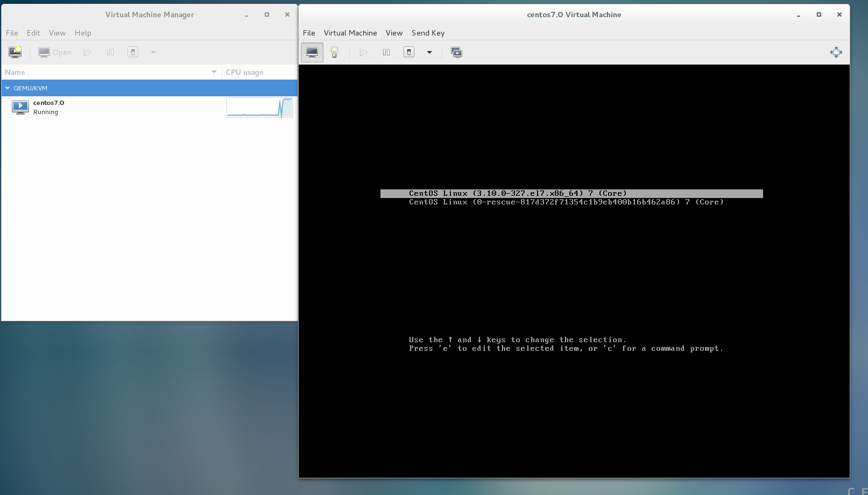Minimize the centos7.0 Virtual Machine window

(x=799, y=15)
